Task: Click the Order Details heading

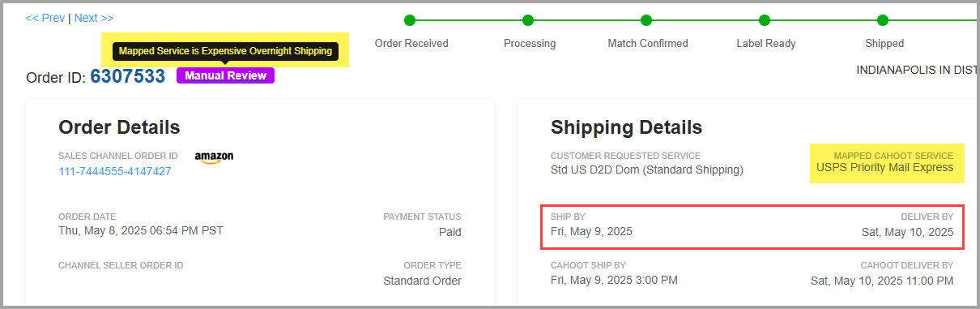Action: click(119, 127)
